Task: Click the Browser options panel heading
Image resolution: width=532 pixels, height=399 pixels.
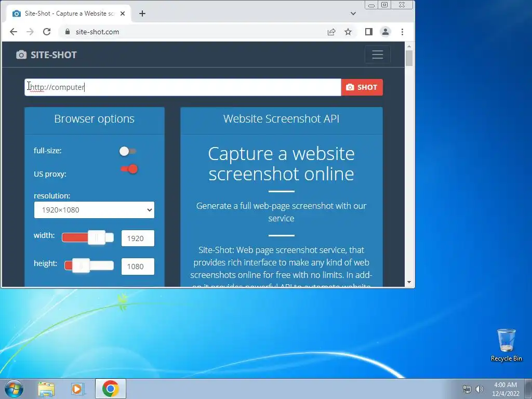Action: pyautogui.click(x=95, y=119)
